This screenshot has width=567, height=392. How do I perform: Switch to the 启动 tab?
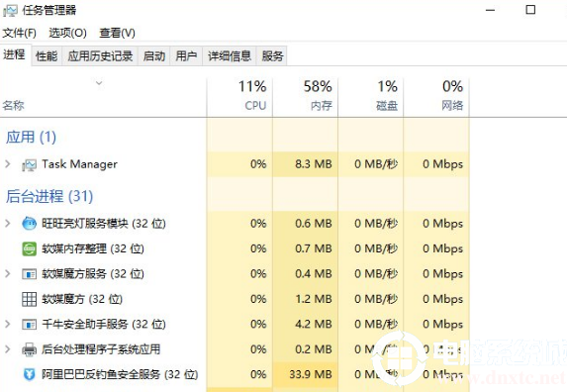click(154, 56)
